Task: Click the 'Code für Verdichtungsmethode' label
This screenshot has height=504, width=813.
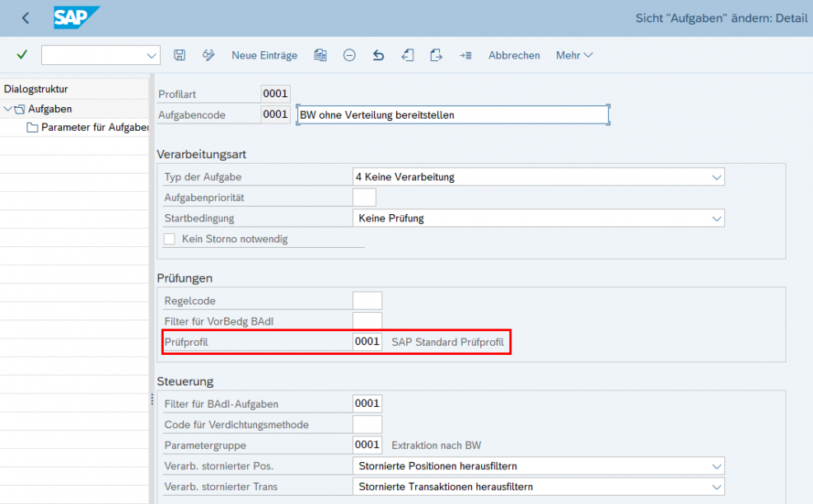Action: coord(236,425)
